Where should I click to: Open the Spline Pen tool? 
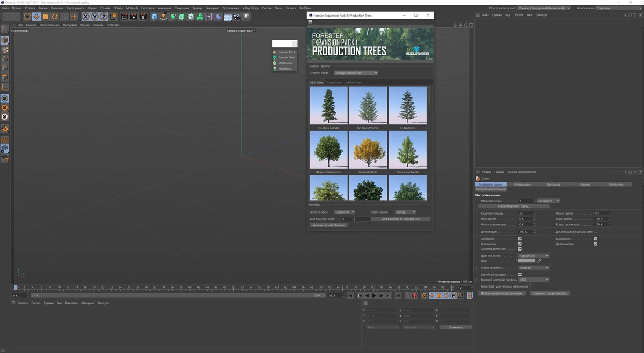[164, 17]
